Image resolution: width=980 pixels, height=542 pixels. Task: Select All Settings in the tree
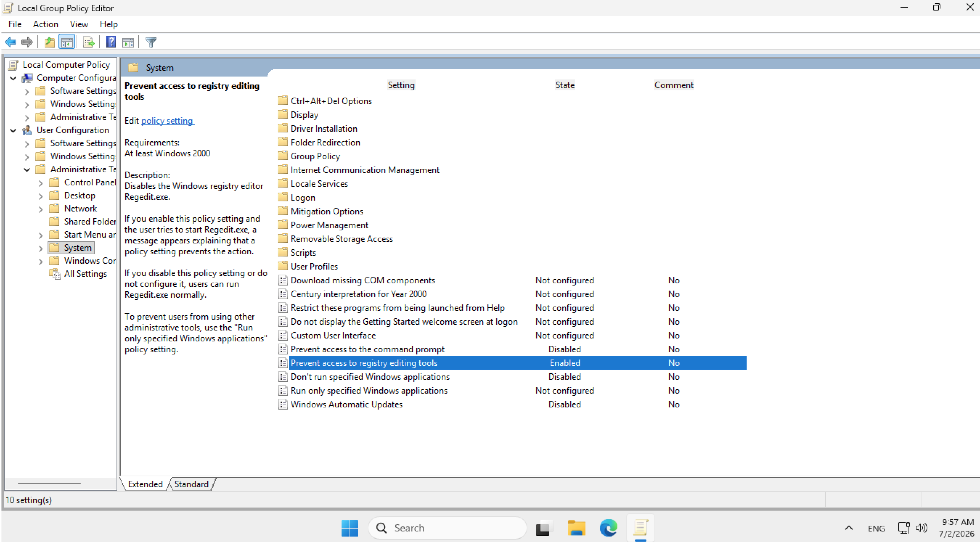pyautogui.click(x=86, y=274)
